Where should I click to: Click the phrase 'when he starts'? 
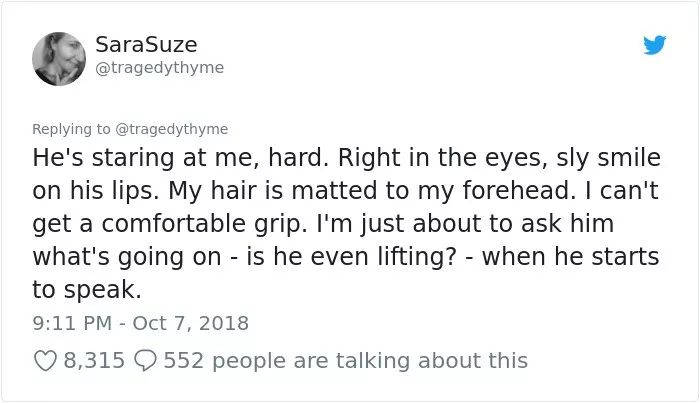coord(571,257)
